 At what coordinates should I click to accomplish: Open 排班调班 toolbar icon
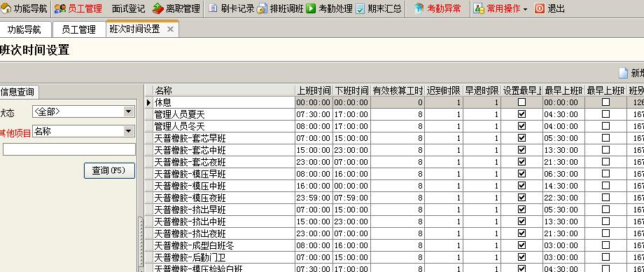pyautogui.click(x=262, y=8)
